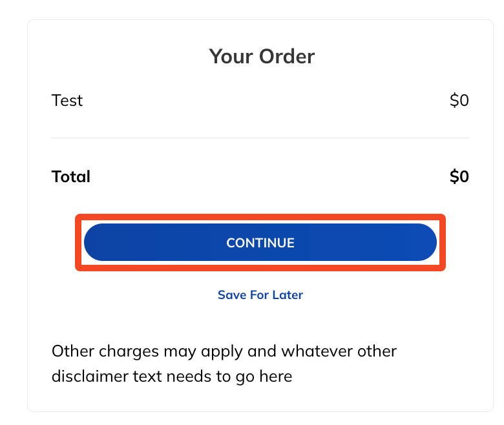504x425 pixels.
Task: Click the word 'Your' in the card title
Action: coord(231,57)
